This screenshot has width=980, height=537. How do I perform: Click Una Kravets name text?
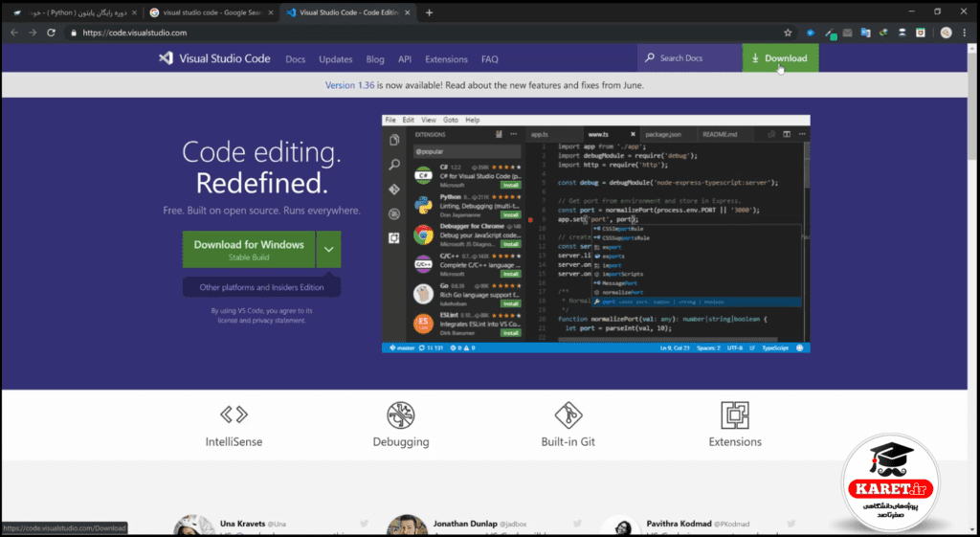[x=242, y=524]
